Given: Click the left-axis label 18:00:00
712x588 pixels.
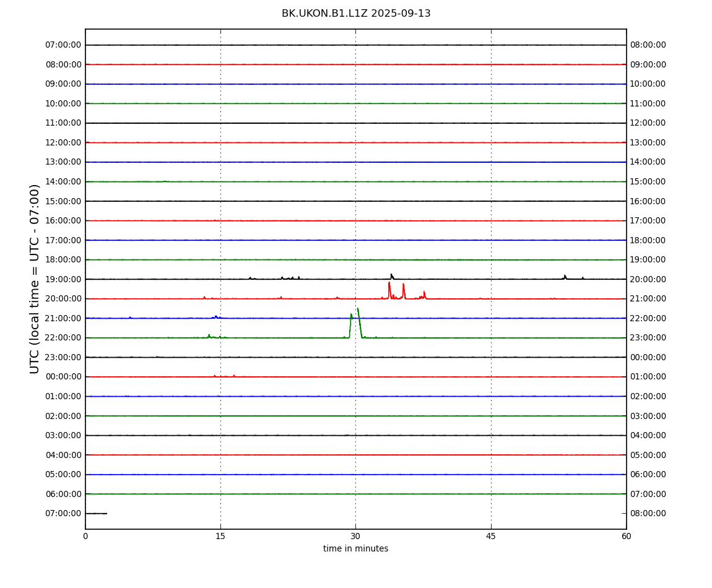Looking at the screenshot, I should point(63,260).
